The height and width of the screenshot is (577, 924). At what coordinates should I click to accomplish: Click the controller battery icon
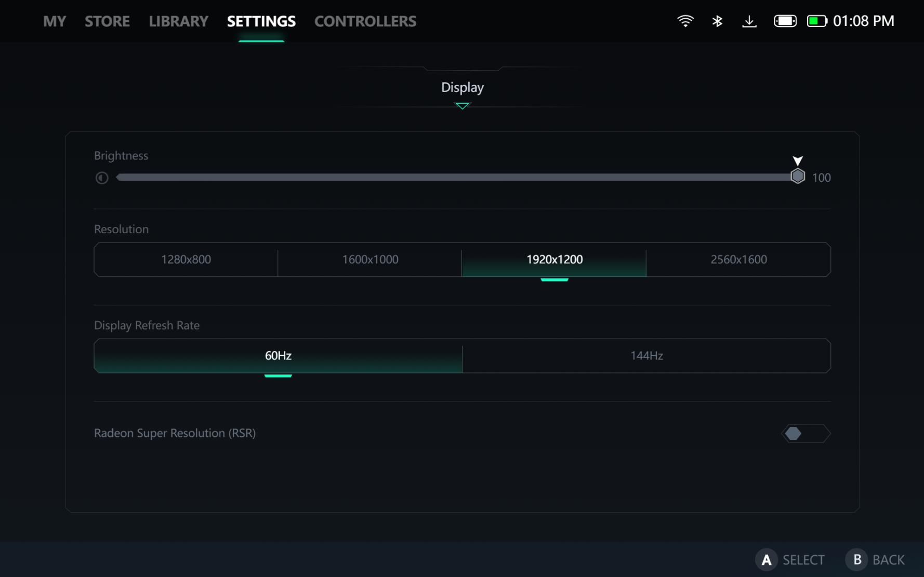pyautogui.click(x=785, y=21)
